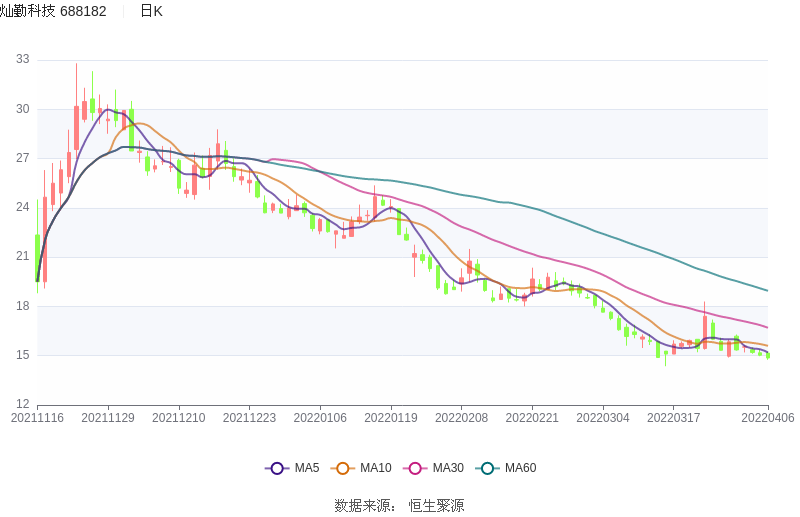Screen dimensions: 800x517
Task: Click the right end of the teal MA60 line
Action: click(766, 290)
